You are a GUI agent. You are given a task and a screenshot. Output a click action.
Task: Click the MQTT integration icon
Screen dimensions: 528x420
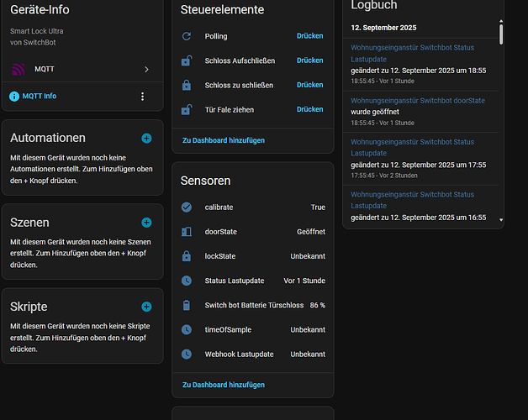coord(18,70)
